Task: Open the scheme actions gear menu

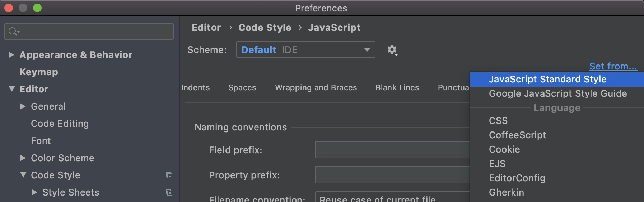Action: coord(392,50)
